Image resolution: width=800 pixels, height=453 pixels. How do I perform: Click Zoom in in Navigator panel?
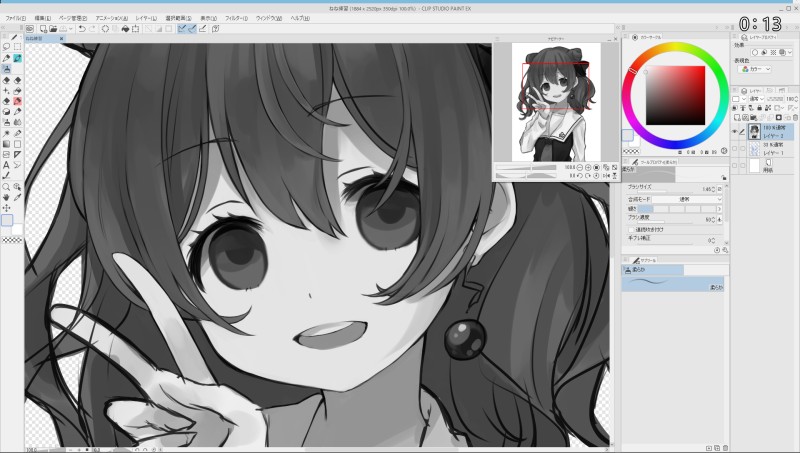pyautogui.click(x=588, y=167)
